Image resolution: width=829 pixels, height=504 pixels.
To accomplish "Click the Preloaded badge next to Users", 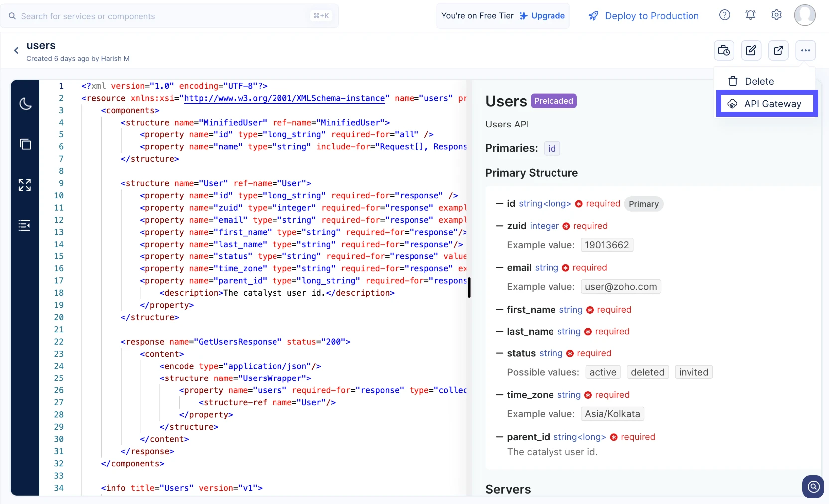I will pyautogui.click(x=553, y=101).
